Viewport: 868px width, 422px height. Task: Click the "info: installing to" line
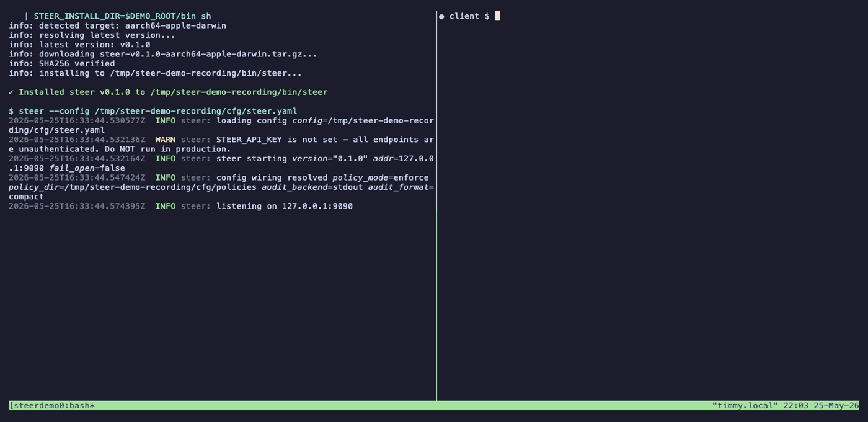[x=155, y=73]
